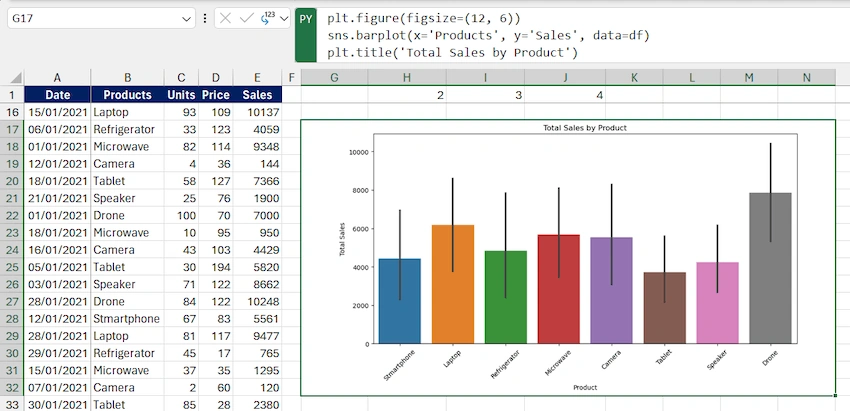The image size is (850, 411).
Task: Click the green Refrigerator bar in chart
Action: point(506,297)
